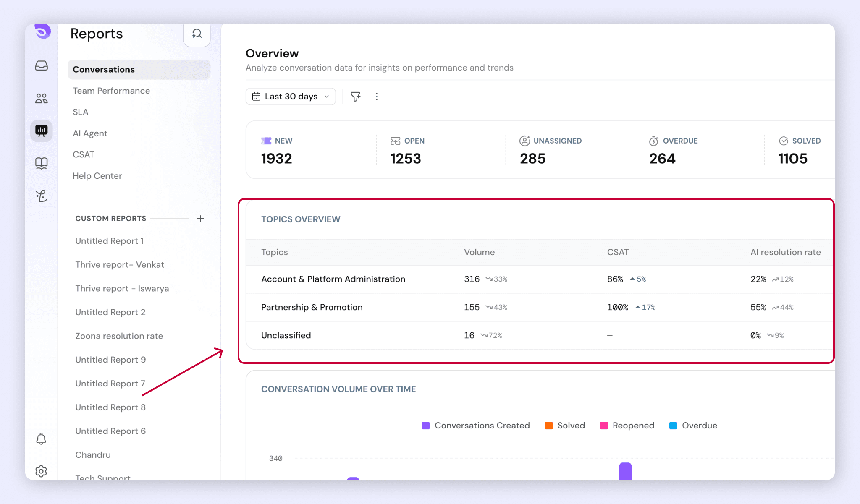
Task: Toggle Conversations Created legend swatch
Action: (x=426, y=426)
